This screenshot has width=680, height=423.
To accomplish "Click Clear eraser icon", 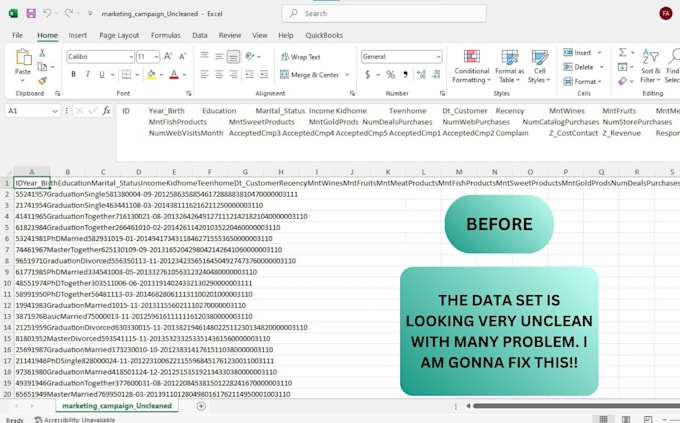I will [622, 81].
